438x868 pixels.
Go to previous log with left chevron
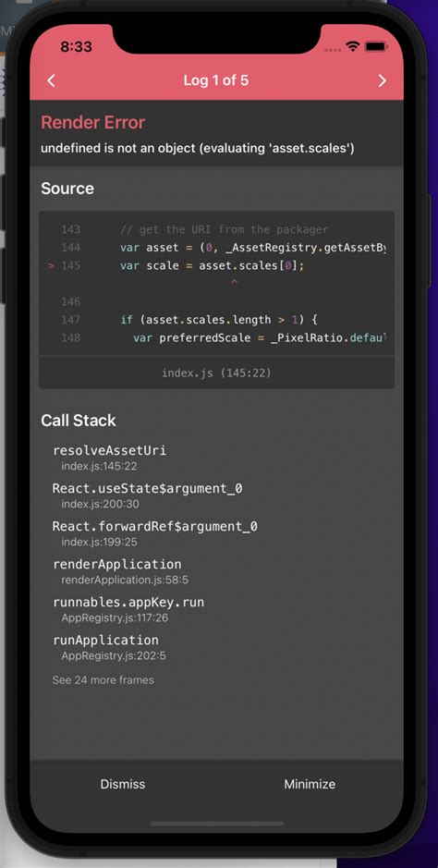tap(51, 80)
